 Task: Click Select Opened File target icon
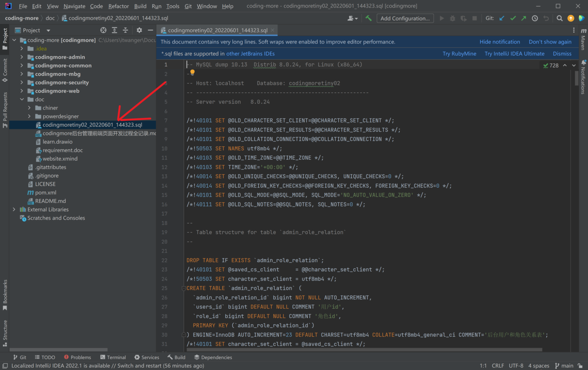[103, 30]
